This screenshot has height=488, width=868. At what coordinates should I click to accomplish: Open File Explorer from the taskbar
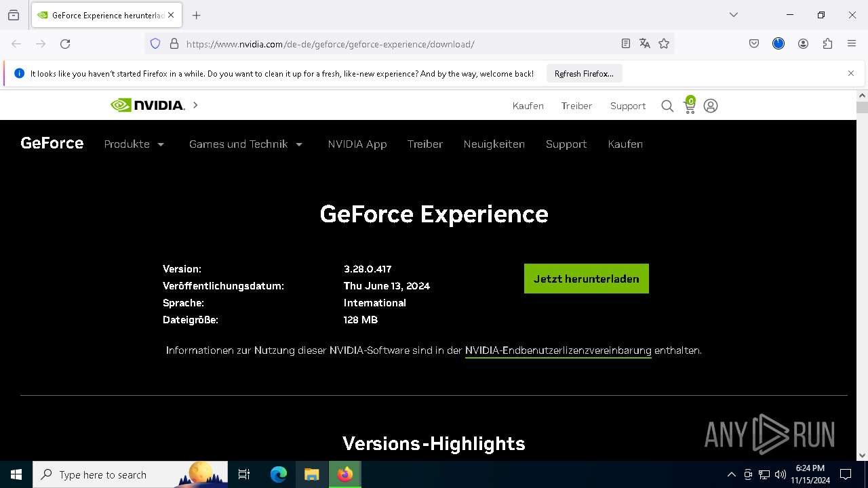point(311,474)
